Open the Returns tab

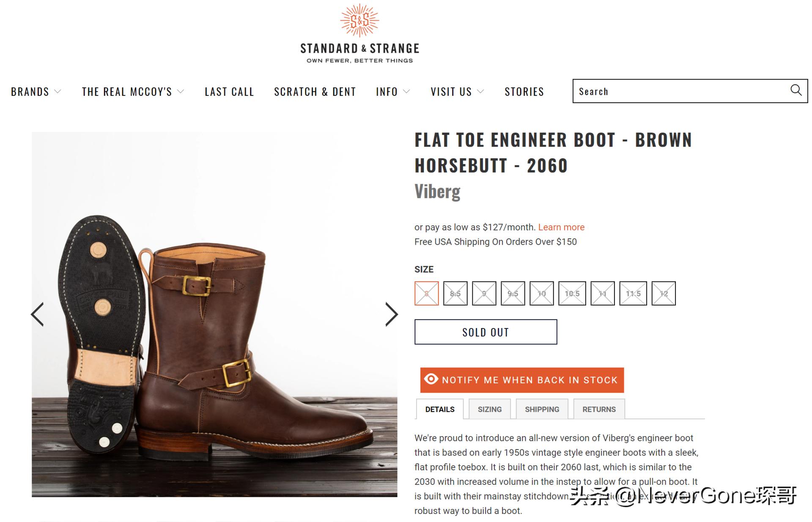(599, 409)
